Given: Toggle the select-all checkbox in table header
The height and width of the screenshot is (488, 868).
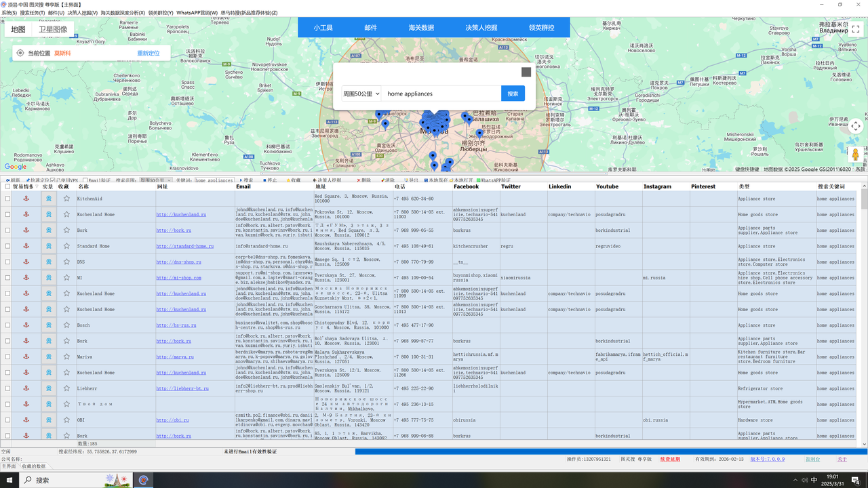Looking at the screenshot, I should pyautogui.click(x=7, y=186).
